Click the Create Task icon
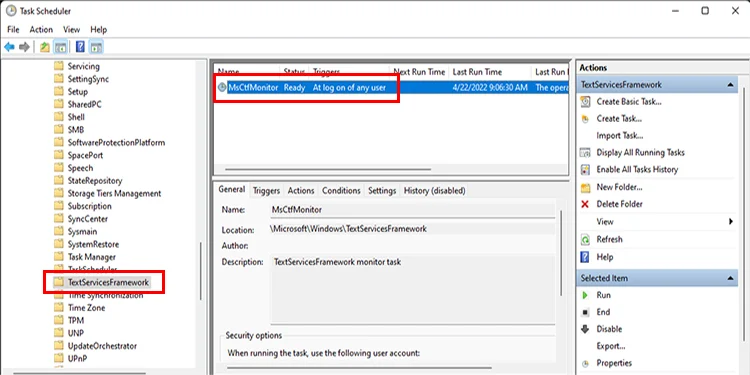750x375 pixels. [x=585, y=119]
